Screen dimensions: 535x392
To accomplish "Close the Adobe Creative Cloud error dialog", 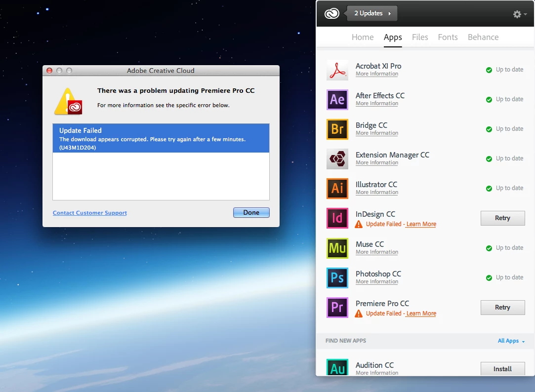I will click(49, 71).
